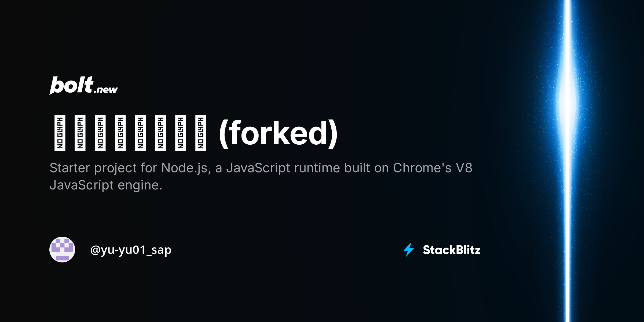
Task: Click "Chrome's V8" in the description
Action: [432, 168]
